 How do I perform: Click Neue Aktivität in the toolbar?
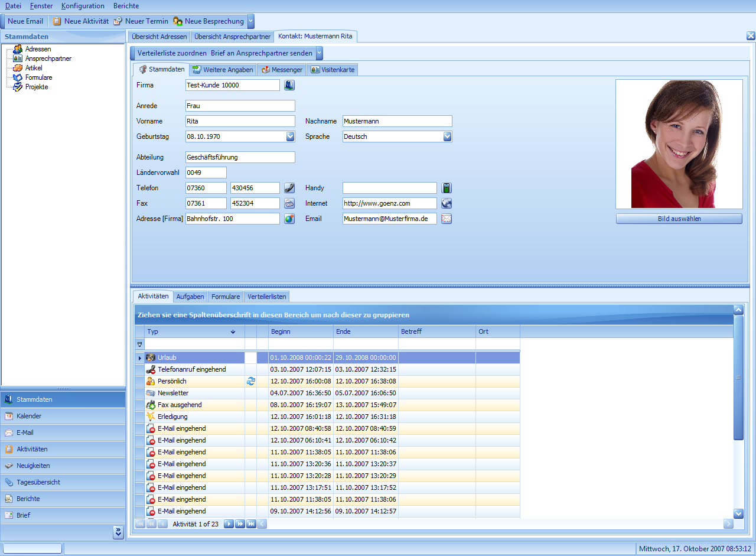[x=80, y=21]
